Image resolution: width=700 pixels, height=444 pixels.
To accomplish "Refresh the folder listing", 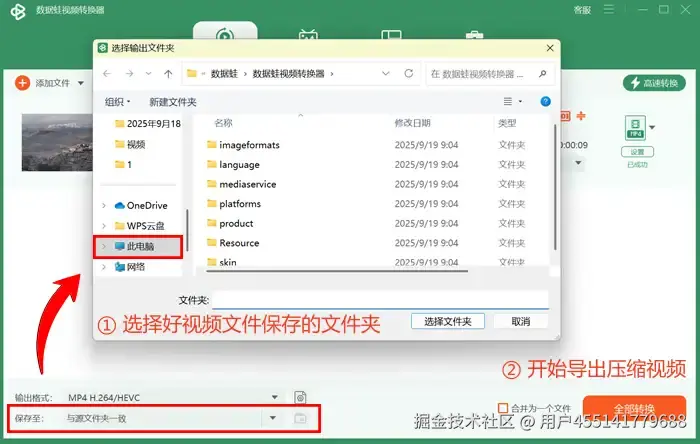I will pos(408,74).
